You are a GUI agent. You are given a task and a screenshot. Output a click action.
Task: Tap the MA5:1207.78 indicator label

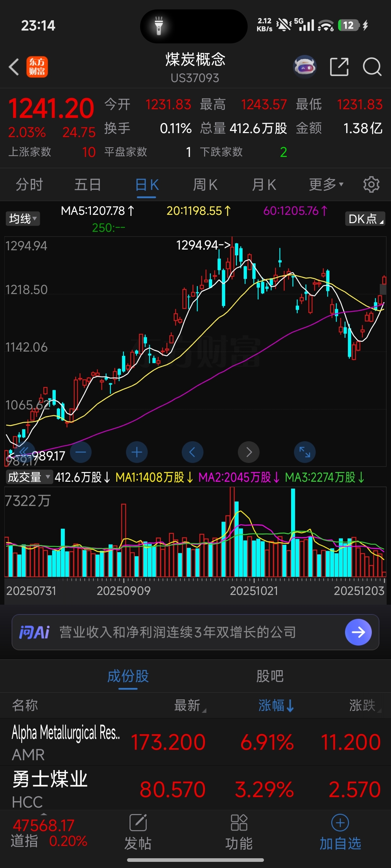(97, 210)
